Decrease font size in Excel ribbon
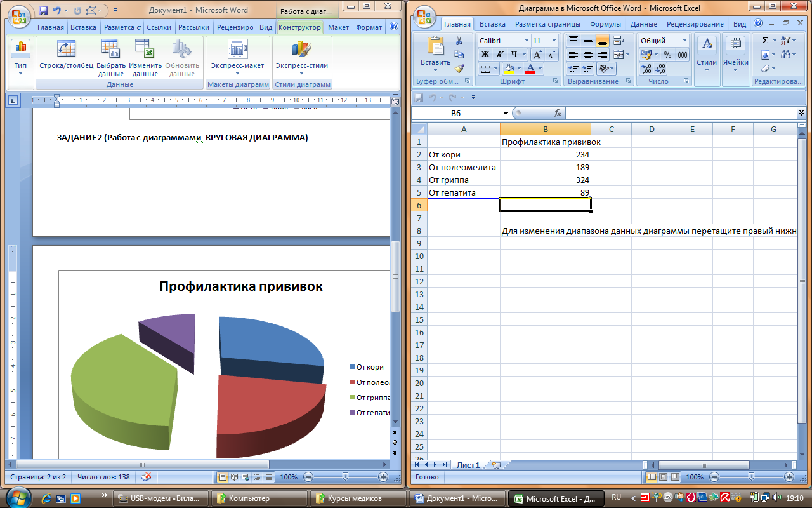 click(x=552, y=55)
